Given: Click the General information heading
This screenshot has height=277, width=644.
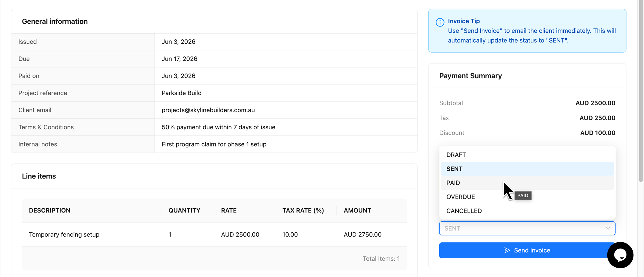Looking at the screenshot, I should (55, 21).
